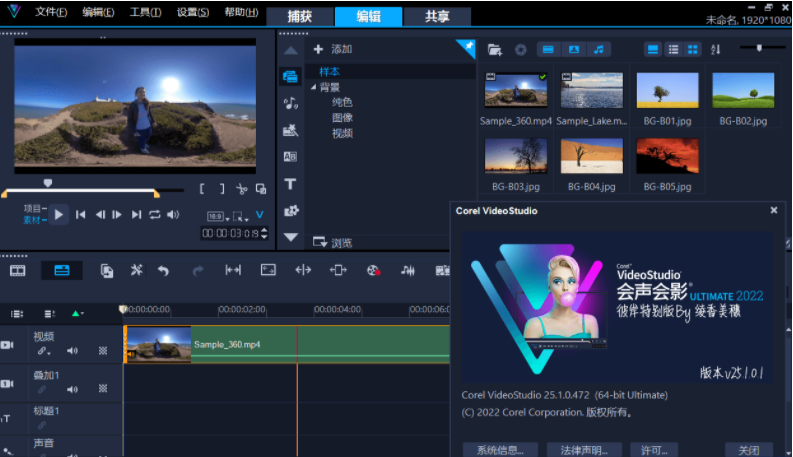The height and width of the screenshot is (457, 793).
Task: Click the 系统信息 button in about dialog
Action: point(500,450)
